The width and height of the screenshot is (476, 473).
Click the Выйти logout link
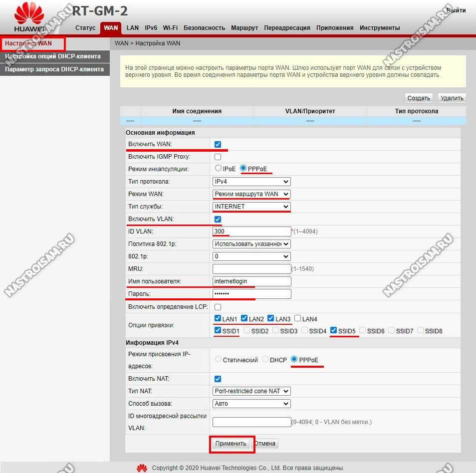(x=456, y=10)
